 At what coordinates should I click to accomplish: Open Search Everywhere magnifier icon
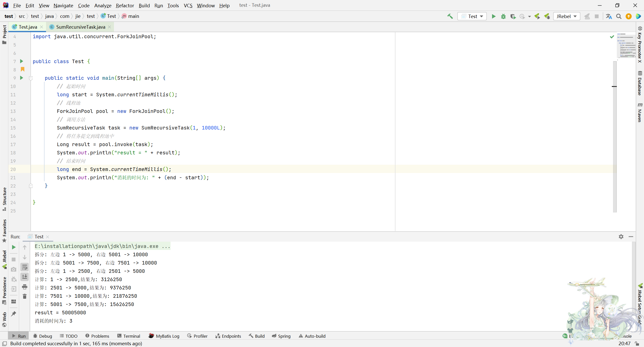coord(619,16)
